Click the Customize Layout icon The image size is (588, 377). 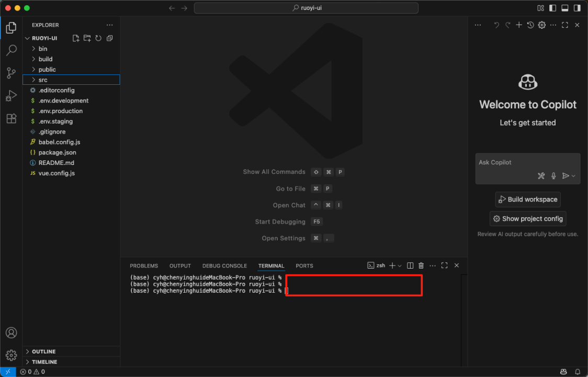pos(540,8)
